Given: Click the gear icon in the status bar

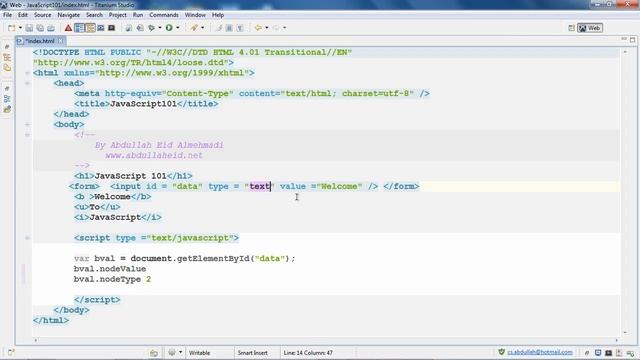Looking at the screenshot, I should click(x=172, y=352).
